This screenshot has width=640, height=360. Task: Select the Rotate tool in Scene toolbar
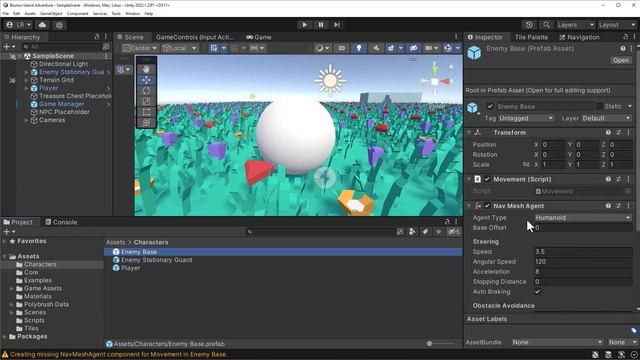coord(147,91)
